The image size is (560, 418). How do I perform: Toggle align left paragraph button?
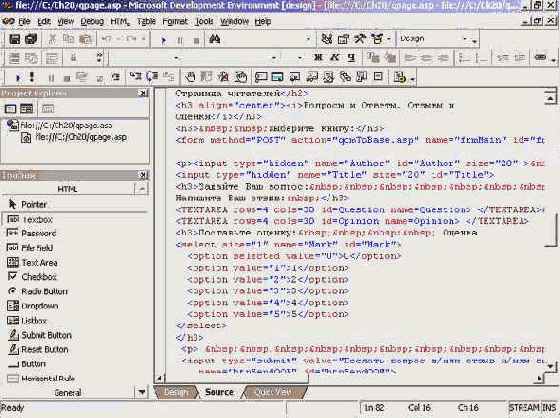pyautogui.click(x=410, y=58)
